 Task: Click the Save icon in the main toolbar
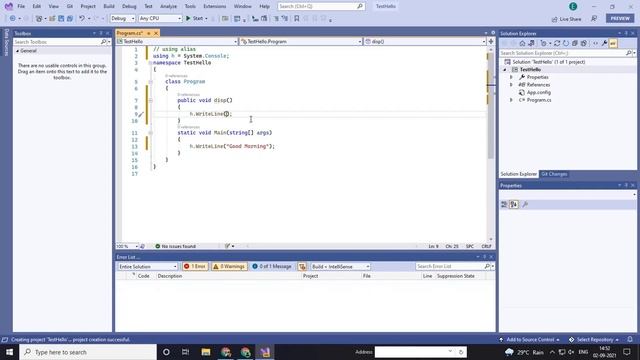(61, 18)
